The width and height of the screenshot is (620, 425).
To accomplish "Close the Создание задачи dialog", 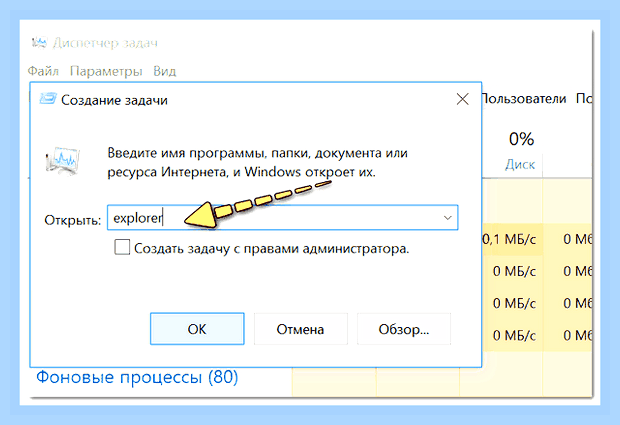I will [x=462, y=99].
